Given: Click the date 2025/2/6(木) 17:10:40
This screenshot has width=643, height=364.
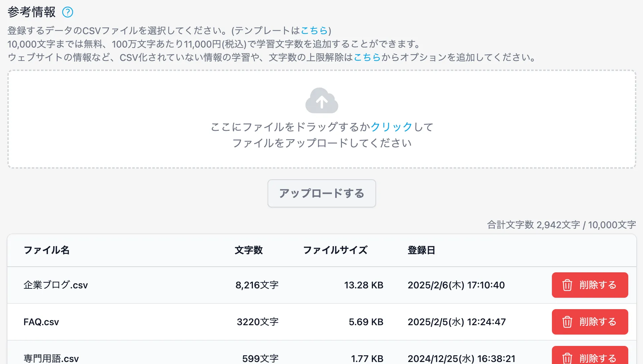Looking at the screenshot, I should pos(456,285).
